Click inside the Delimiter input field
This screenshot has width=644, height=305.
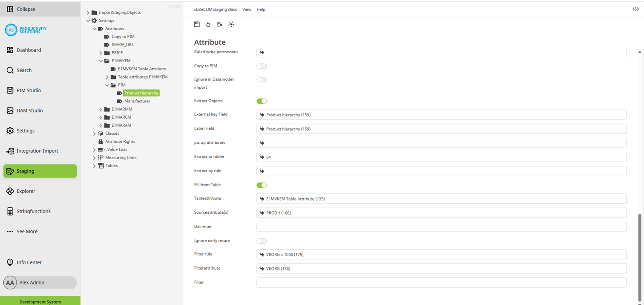(x=441, y=227)
